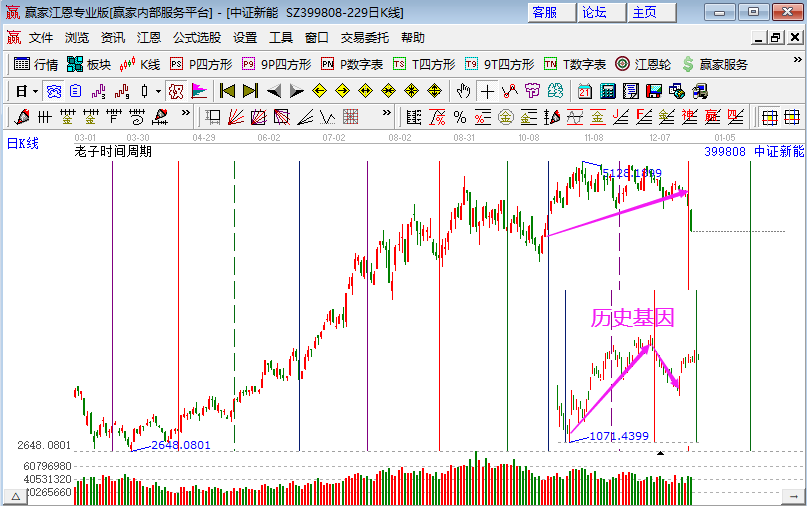Open the 江恩 menu
Image resolution: width=807 pixels, height=506 pixels.
pos(149,38)
